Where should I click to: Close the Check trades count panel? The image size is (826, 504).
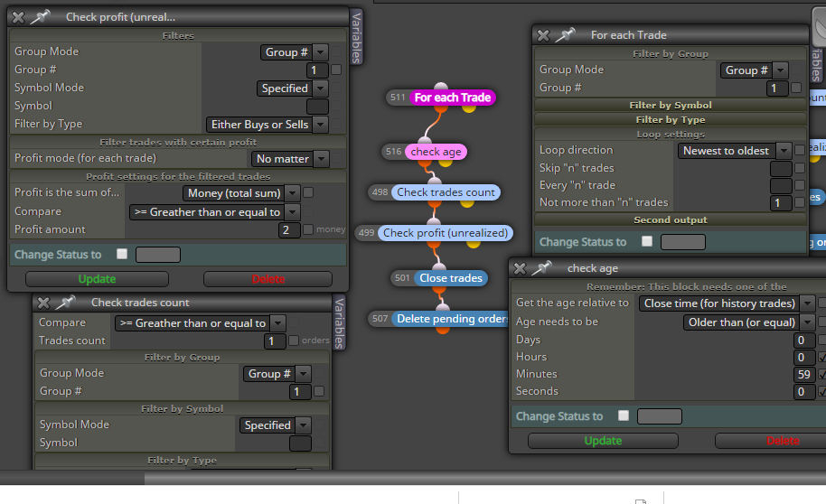(43, 303)
